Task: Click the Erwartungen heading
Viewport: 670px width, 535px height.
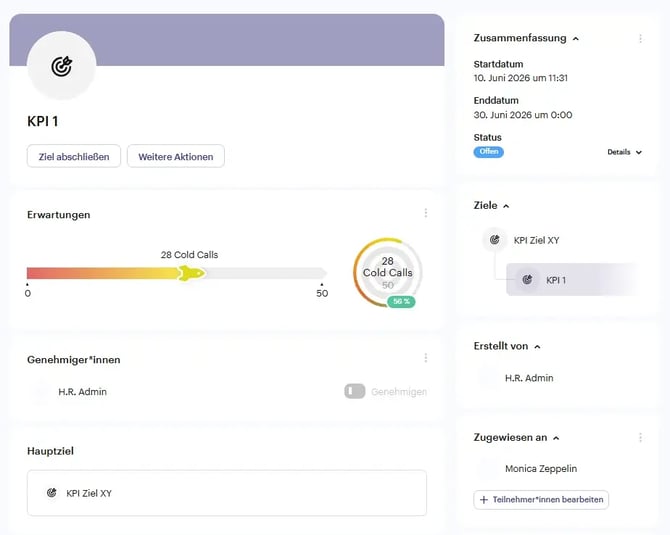Action: [59, 215]
